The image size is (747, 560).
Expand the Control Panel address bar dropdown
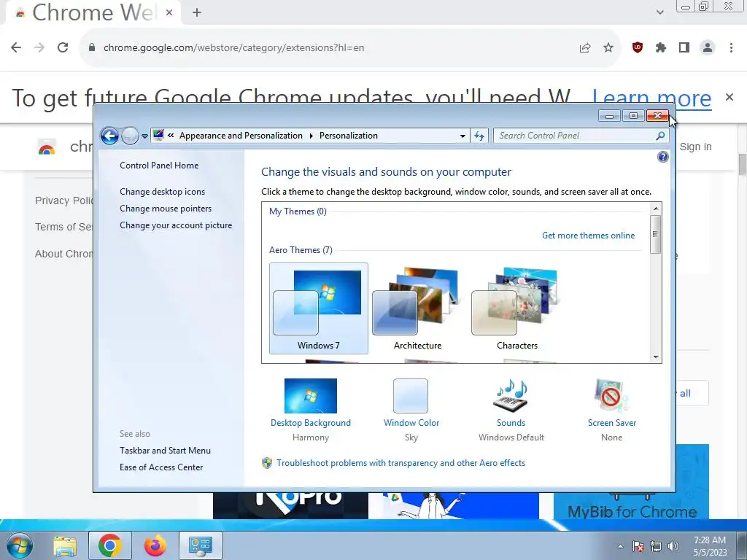pyautogui.click(x=462, y=136)
